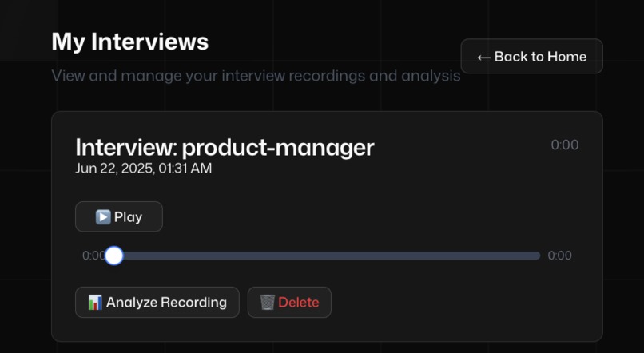Click the Jun 22, 2025 date text
Viewport: 644px width, 353px height.
pyautogui.click(x=144, y=169)
